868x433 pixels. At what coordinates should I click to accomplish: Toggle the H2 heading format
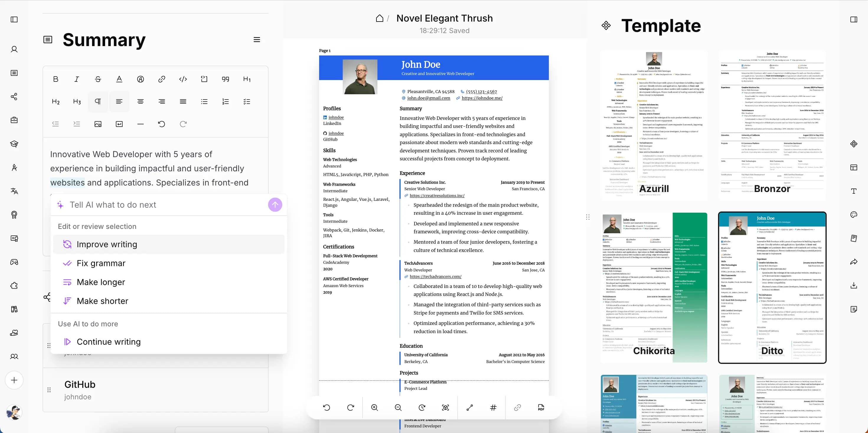[55, 101]
